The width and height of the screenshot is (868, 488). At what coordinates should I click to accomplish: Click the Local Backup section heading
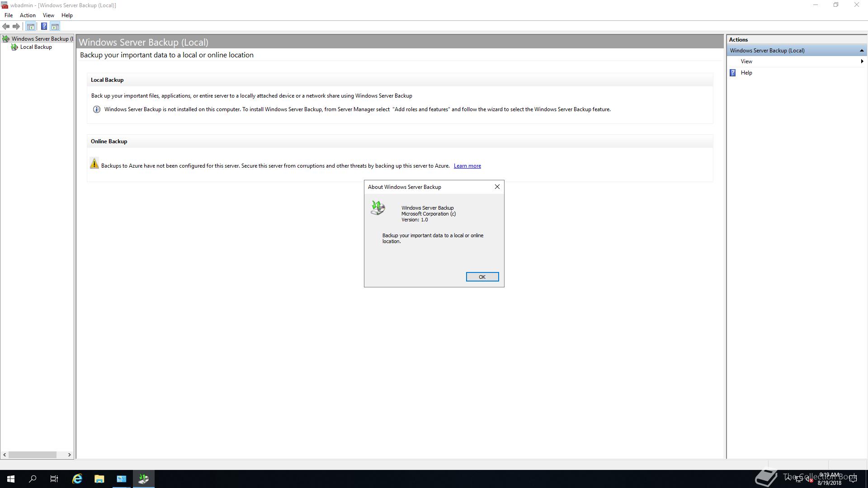click(107, 80)
